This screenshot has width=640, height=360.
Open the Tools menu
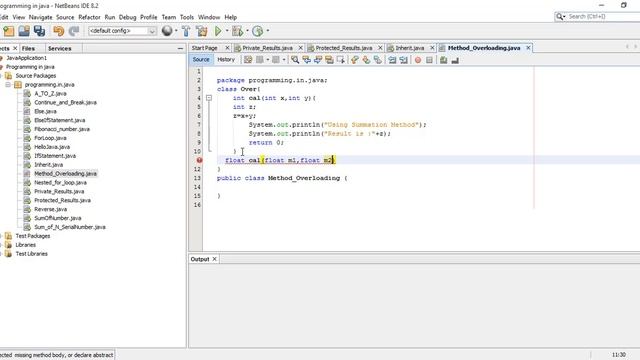187,17
